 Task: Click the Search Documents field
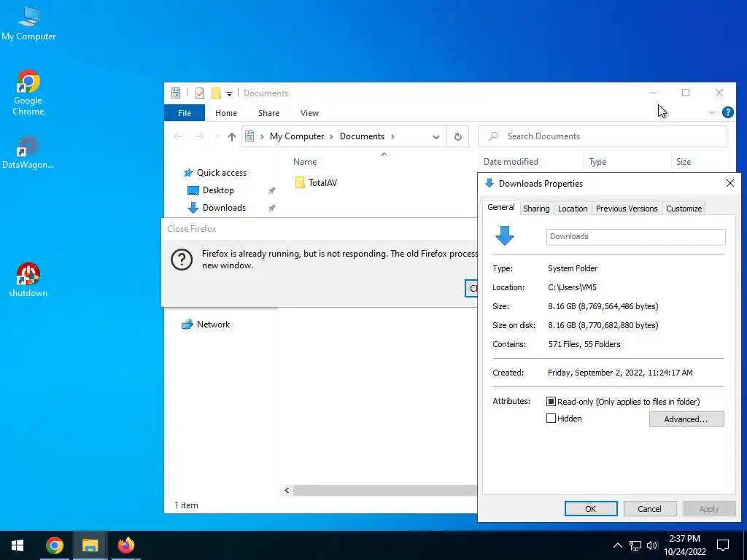coord(603,136)
